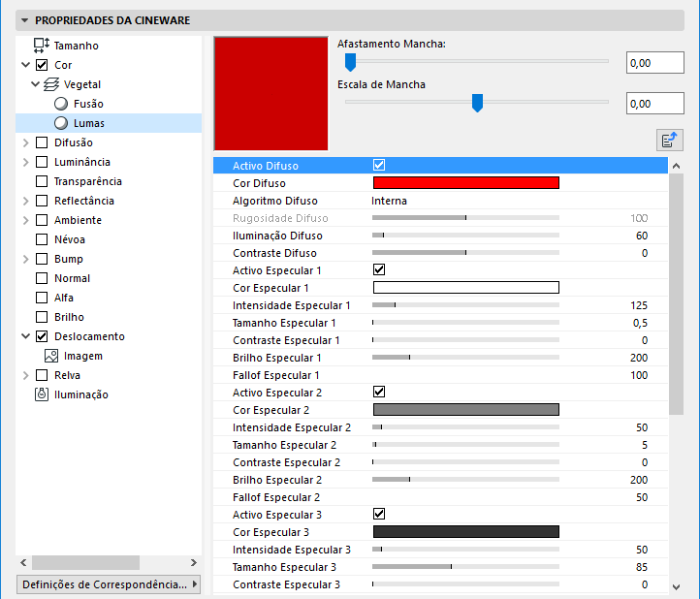
Task: Click the Tamanho Especular 3 slider bar
Action: 465,566
